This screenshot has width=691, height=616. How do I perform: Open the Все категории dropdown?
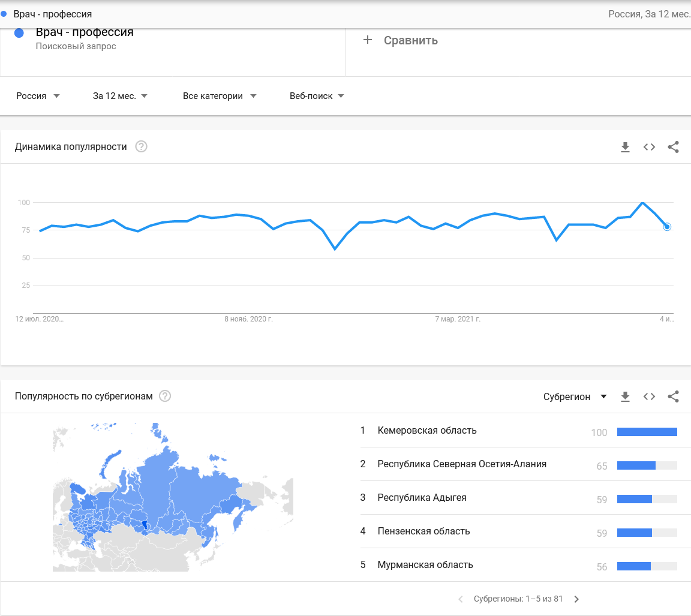[220, 96]
